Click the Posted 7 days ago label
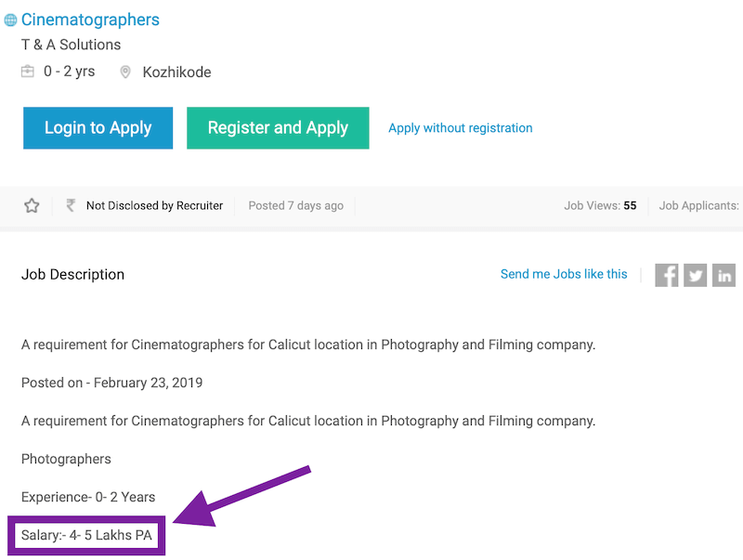The height and width of the screenshot is (560, 743). pyautogui.click(x=295, y=205)
